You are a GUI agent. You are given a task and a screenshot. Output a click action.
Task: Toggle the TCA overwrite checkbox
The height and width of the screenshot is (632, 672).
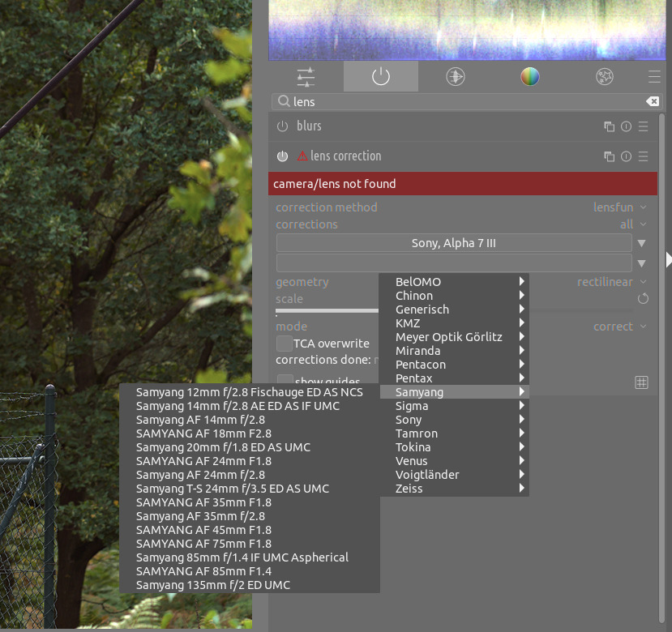[x=284, y=344]
